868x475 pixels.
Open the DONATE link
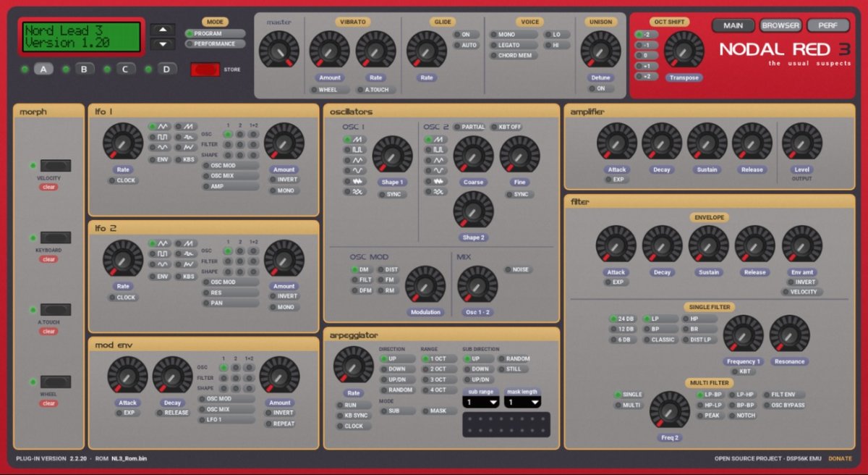pos(840,458)
